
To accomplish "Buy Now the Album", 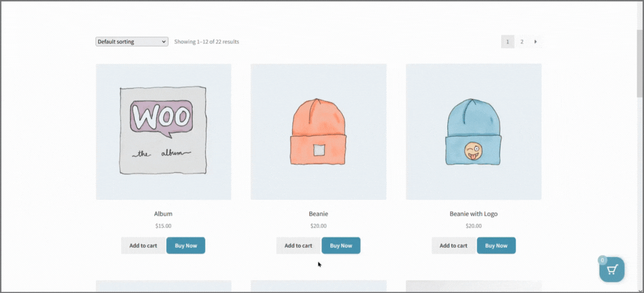I will [x=186, y=246].
